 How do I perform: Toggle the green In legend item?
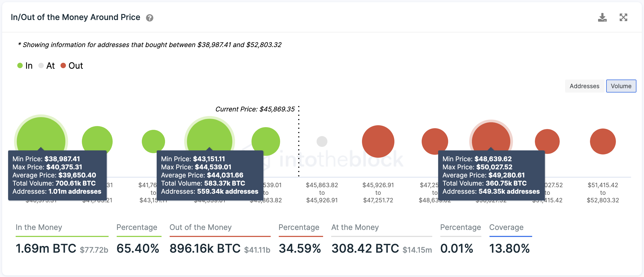pos(25,66)
